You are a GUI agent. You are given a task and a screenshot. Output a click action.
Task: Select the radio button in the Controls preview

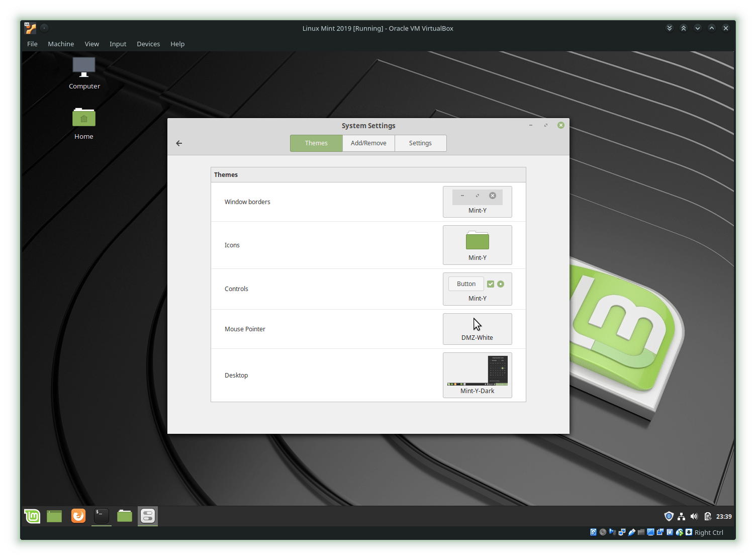(x=500, y=284)
